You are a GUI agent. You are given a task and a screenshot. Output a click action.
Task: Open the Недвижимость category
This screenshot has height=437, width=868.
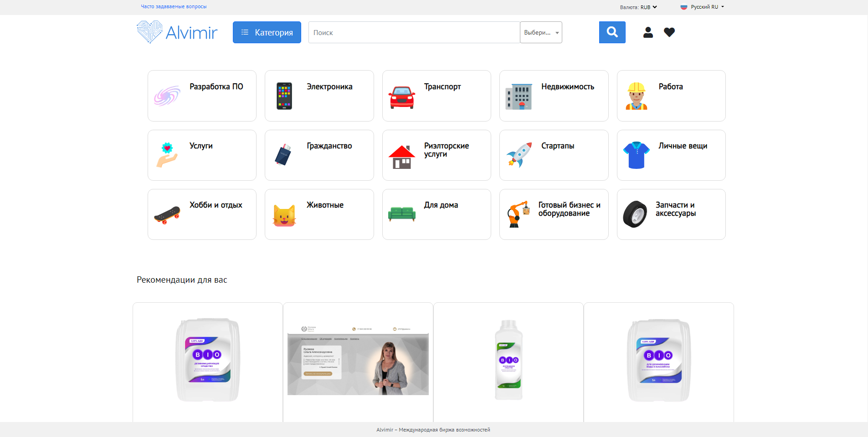[x=567, y=87]
